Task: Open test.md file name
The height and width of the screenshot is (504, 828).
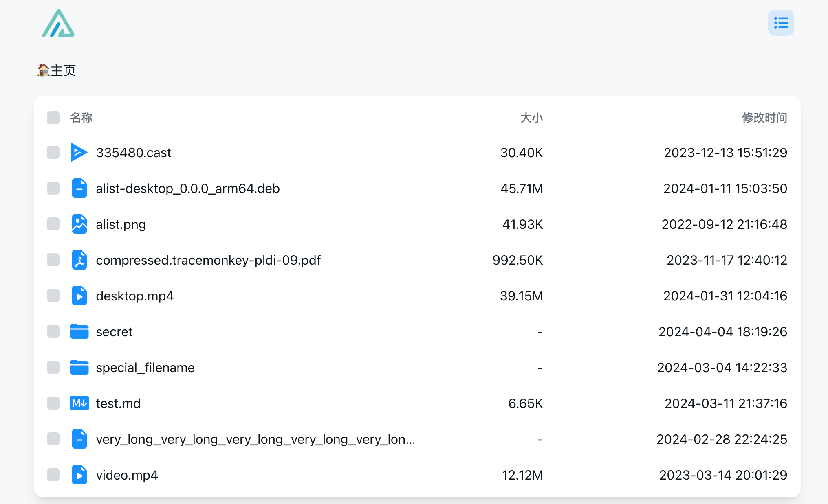Action: click(x=118, y=403)
